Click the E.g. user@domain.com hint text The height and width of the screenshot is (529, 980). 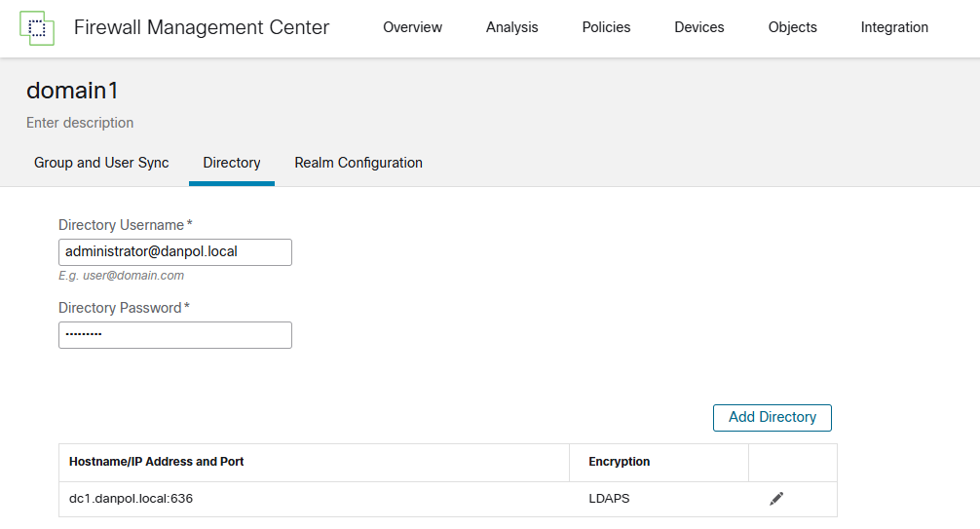click(121, 276)
